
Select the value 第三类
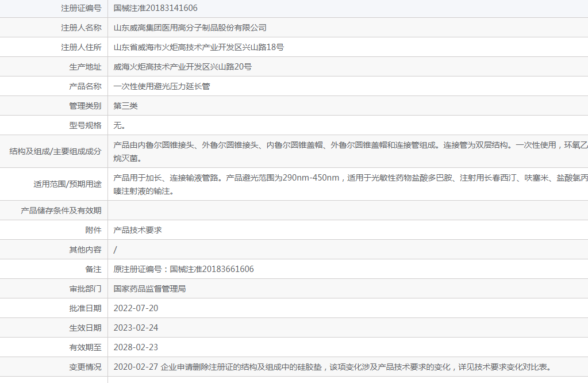tap(125, 106)
